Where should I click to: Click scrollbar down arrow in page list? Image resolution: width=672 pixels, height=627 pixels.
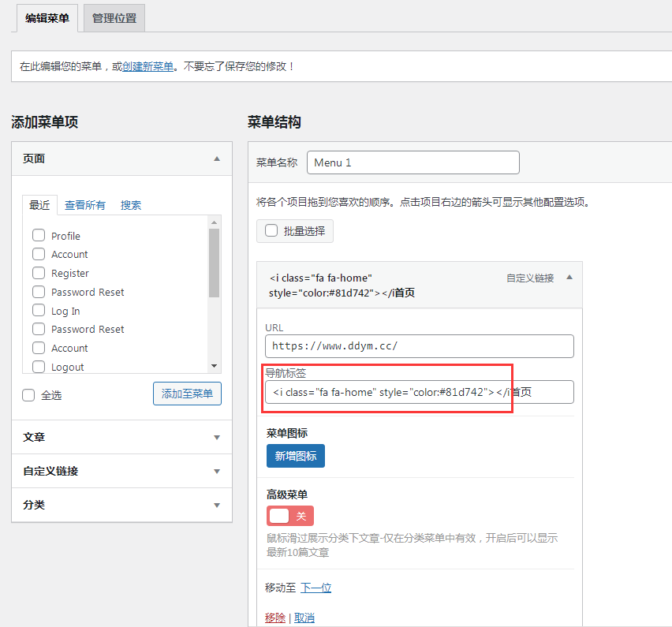214,366
